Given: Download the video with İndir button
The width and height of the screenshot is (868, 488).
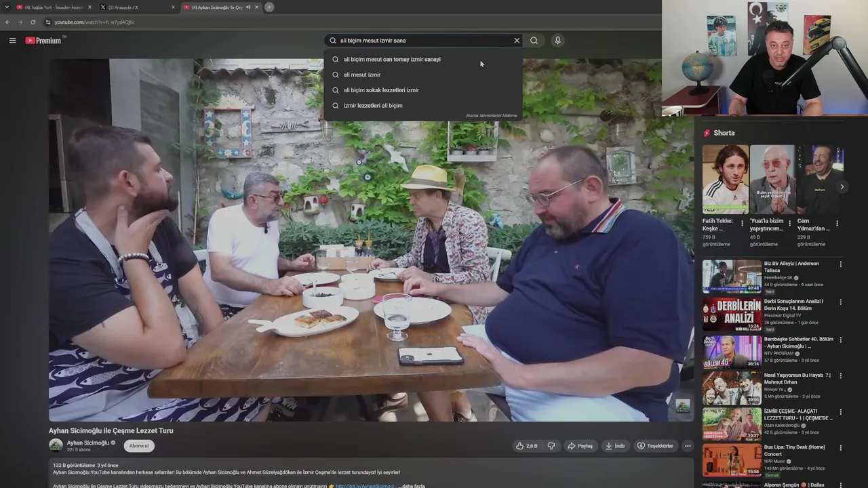Looking at the screenshot, I should point(615,446).
